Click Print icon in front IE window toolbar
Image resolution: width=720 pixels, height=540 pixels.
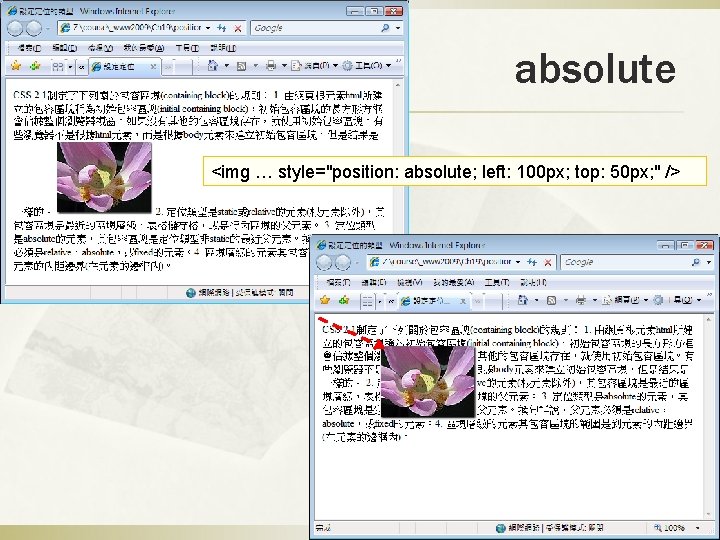pyautogui.click(x=581, y=300)
